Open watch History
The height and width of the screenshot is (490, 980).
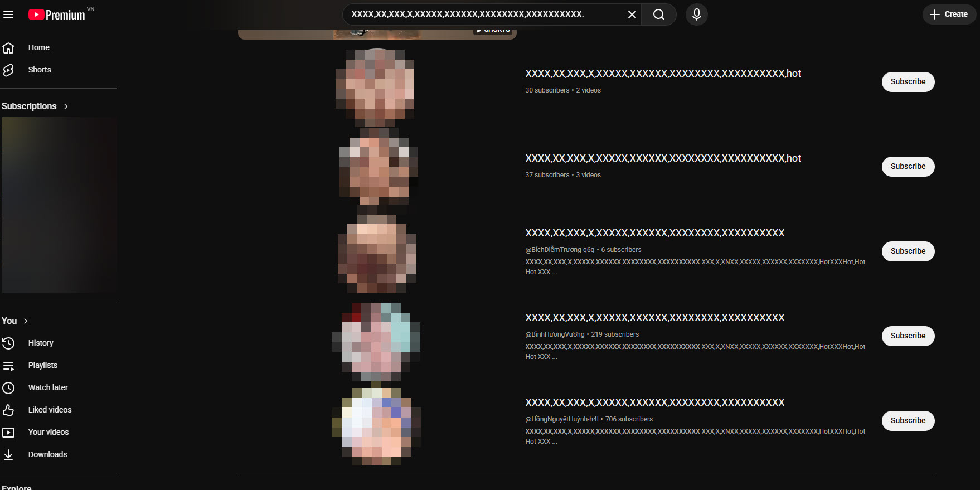tap(41, 343)
